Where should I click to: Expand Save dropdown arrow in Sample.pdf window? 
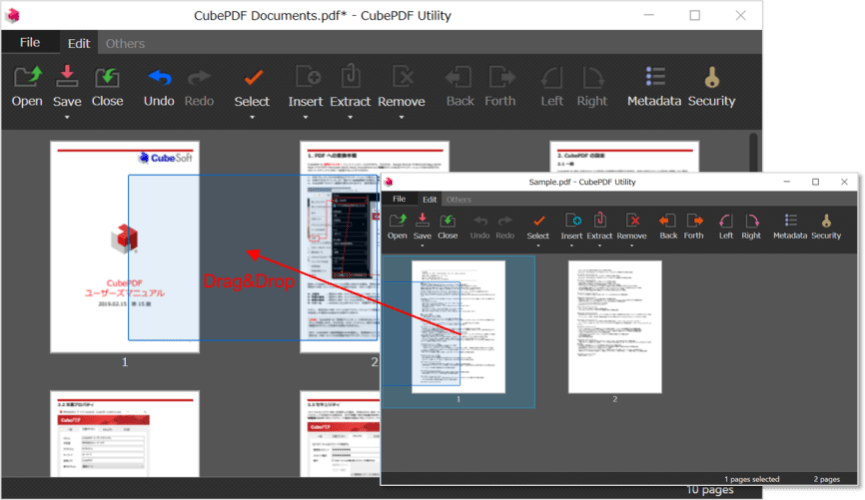tap(423, 246)
